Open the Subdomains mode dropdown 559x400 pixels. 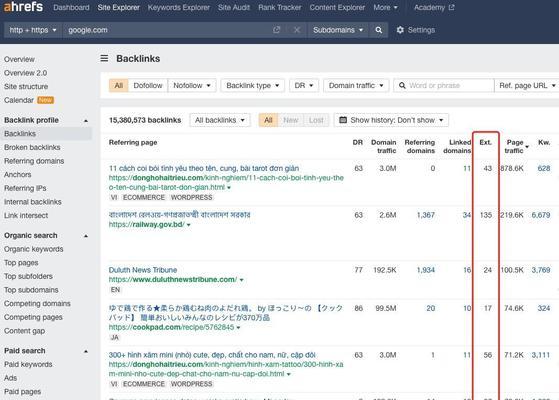pos(338,30)
